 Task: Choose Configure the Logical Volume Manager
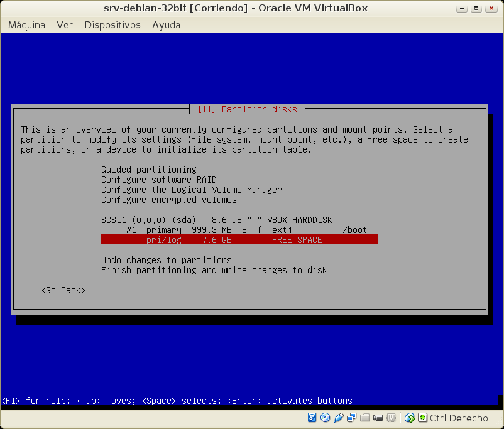191,190
